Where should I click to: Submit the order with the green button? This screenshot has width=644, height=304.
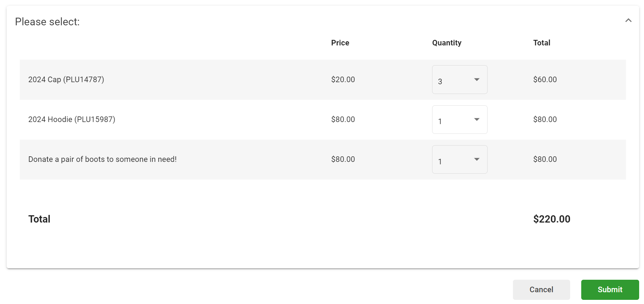610,289
